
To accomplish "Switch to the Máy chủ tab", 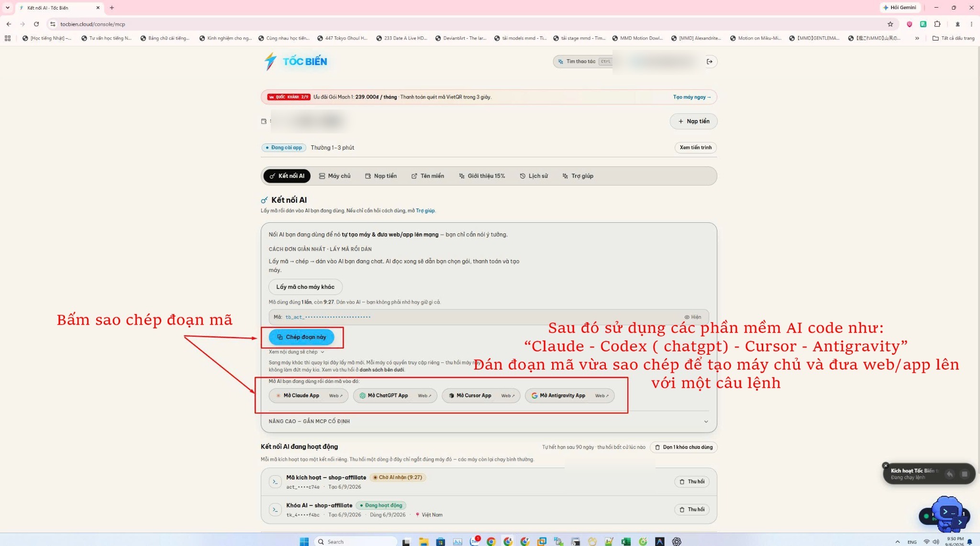I will coord(334,176).
